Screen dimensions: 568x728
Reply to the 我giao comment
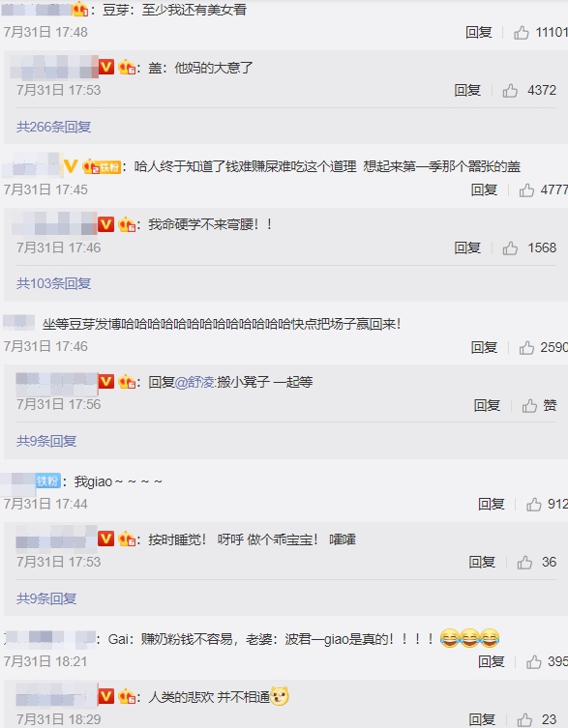click(492, 505)
